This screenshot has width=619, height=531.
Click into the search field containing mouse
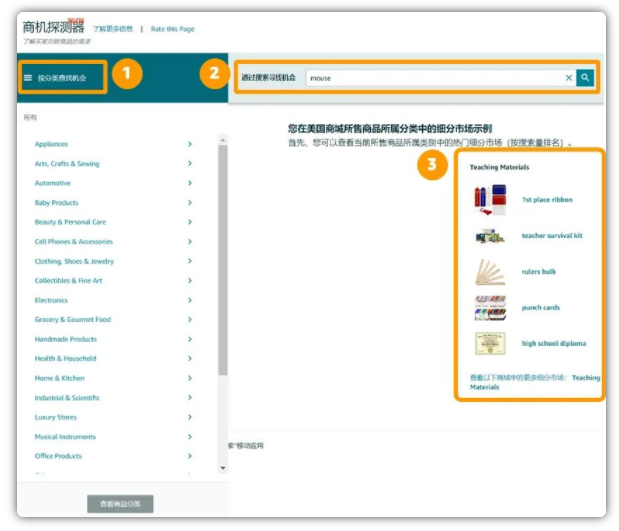(430, 77)
